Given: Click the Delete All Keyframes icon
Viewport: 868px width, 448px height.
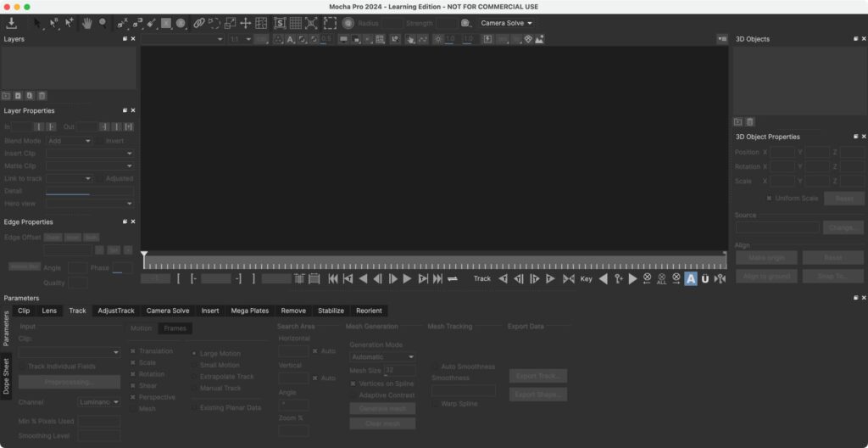Looking at the screenshot, I should pos(661,279).
